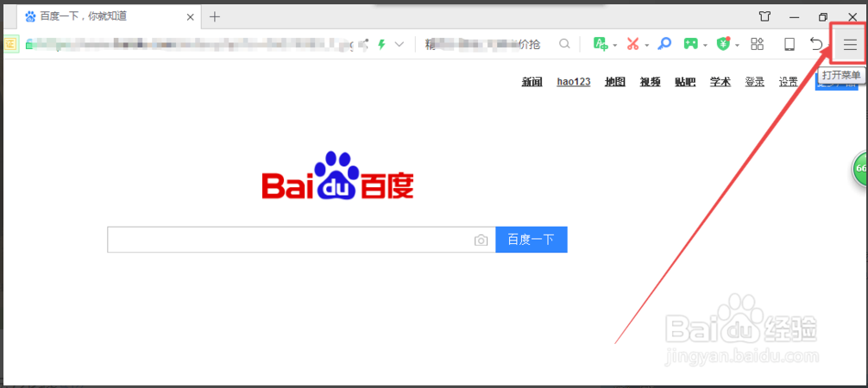Image resolution: width=868 pixels, height=388 pixels.
Task: Open the 地图 link
Action: pos(615,82)
